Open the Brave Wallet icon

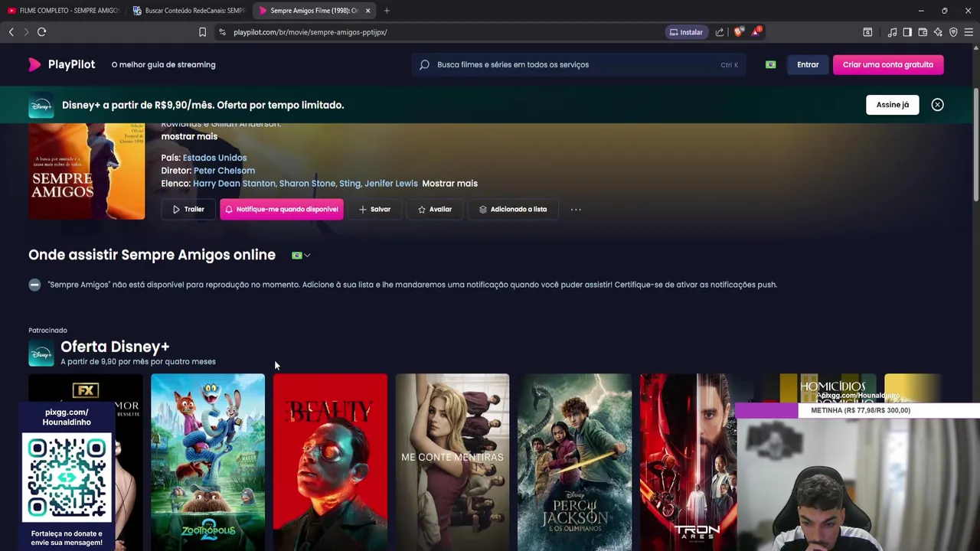(923, 32)
